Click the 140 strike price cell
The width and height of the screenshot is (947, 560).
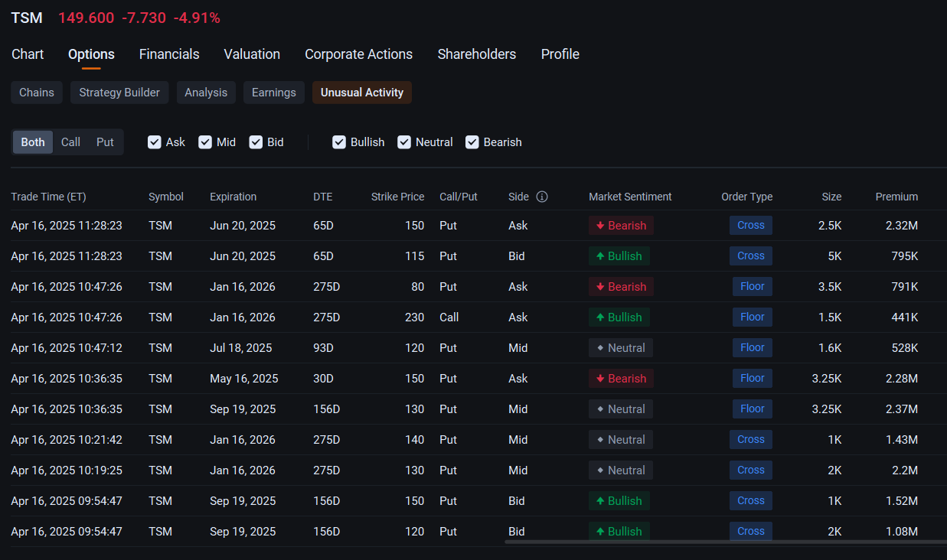pyautogui.click(x=415, y=440)
